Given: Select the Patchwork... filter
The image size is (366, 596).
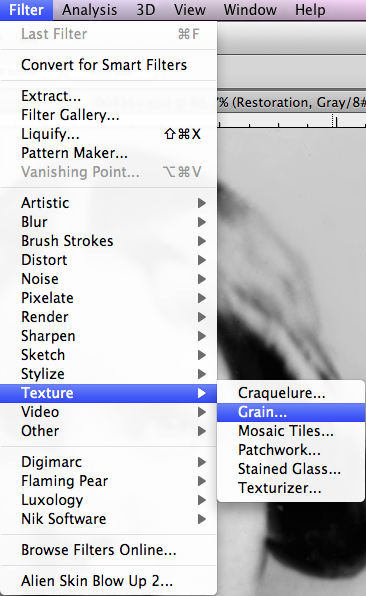Looking at the screenshot, I should click(x=291, y=450).
